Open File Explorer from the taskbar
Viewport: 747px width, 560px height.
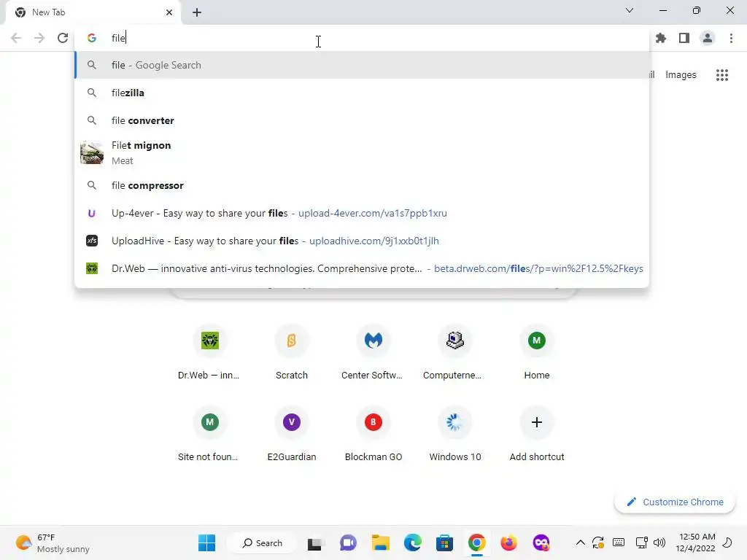(x=380, y=542)
